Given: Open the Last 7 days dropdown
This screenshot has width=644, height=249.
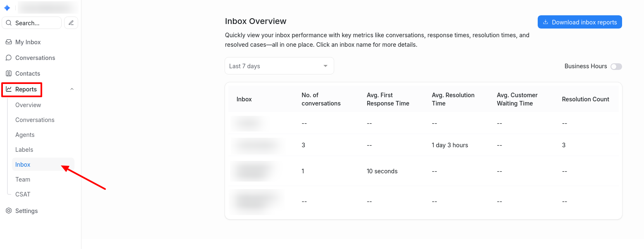Looking at the screenshot, I should [x=279, y=66].
